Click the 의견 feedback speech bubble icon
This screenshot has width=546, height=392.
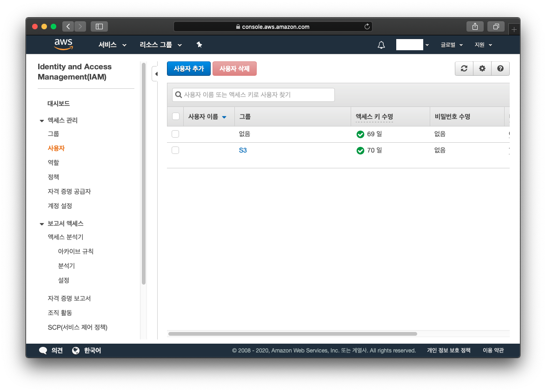[x=43, y=350]
